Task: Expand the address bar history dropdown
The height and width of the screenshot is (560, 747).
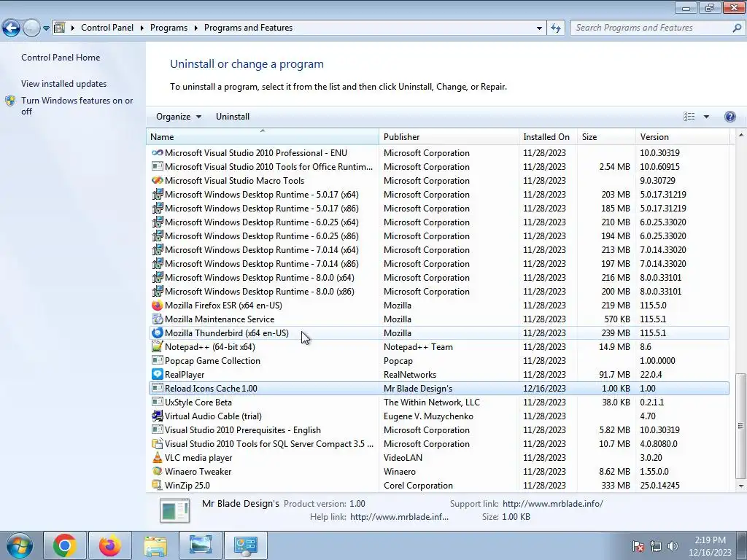Action: (x=539, y=28)
